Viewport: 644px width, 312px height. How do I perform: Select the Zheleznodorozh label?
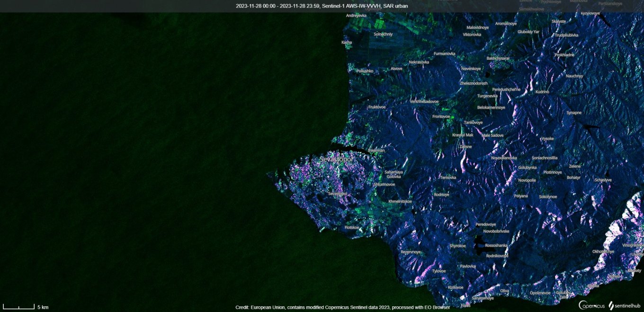click(x=474, y=83)
